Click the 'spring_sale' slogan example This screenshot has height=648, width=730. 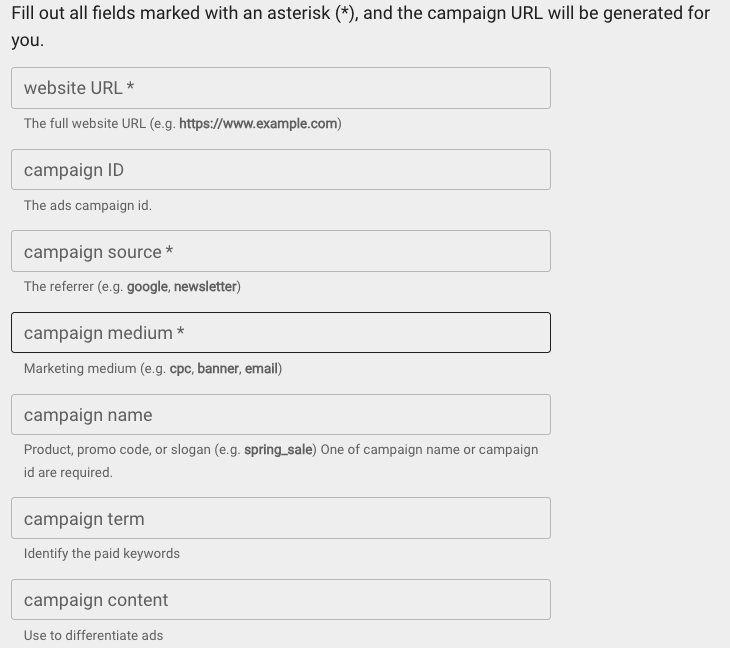[x=278, y=450]
